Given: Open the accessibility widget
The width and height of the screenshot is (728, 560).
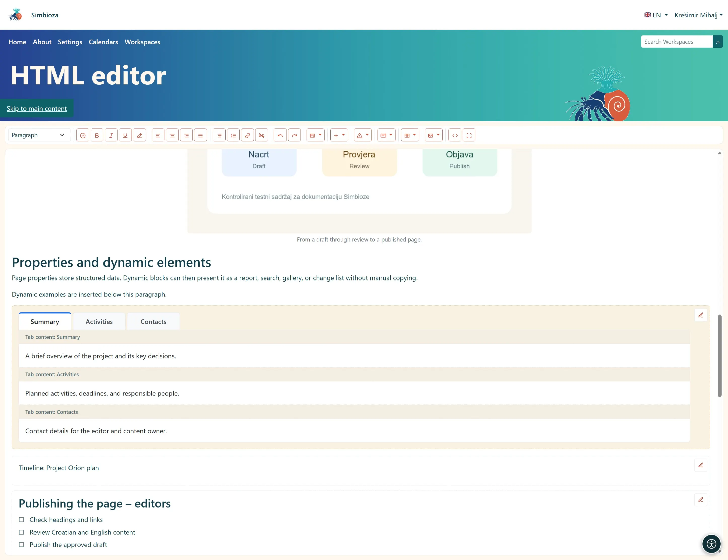Looking at the screenshot, I should pos(711,544).
